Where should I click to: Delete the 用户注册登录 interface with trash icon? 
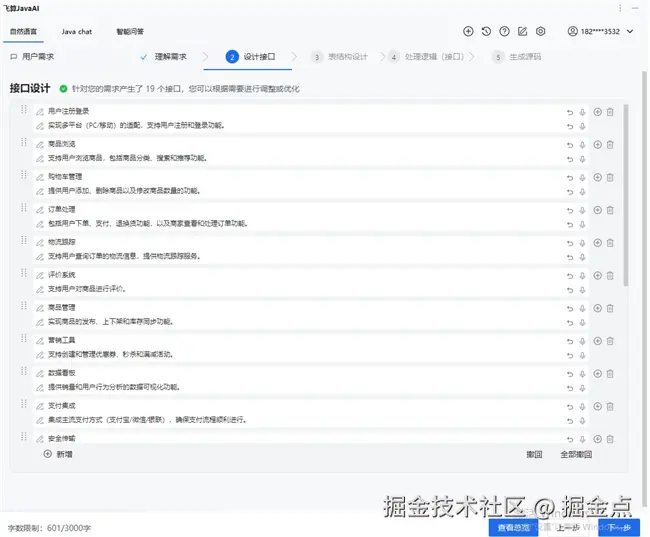pyautogui.click(x=610, y=112)
